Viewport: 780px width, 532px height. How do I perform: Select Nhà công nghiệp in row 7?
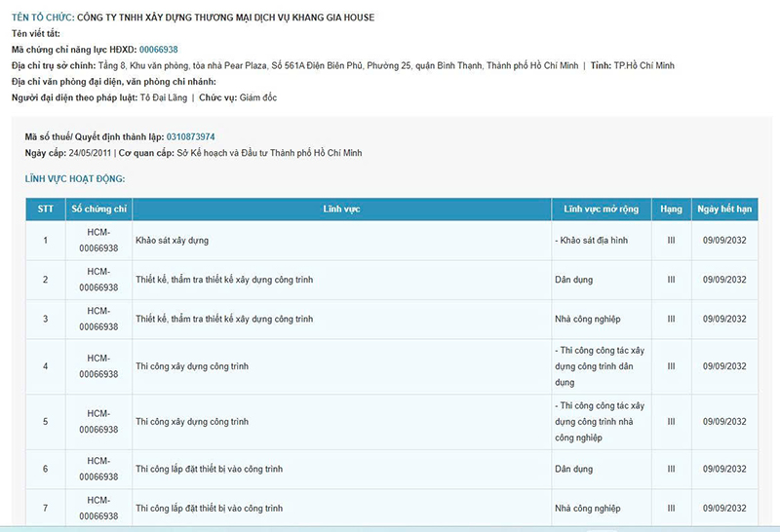tap(588, 509)
